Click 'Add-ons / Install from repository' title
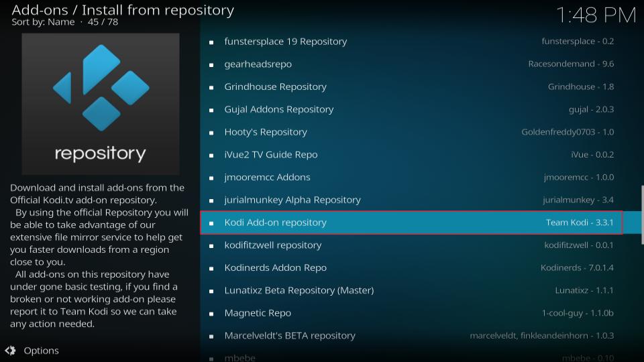The height and width of the screenshot is (362, 644). 123,10
